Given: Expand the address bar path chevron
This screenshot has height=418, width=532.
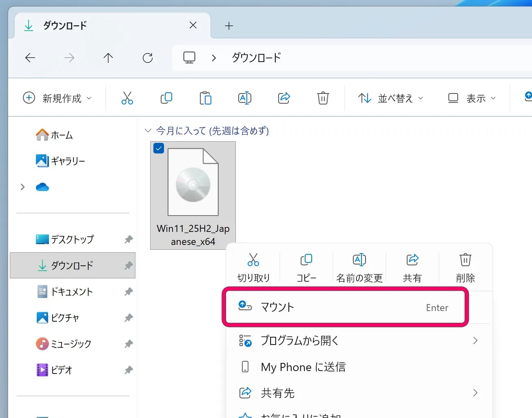Looking at the screenshot, I should pos(214,58).
